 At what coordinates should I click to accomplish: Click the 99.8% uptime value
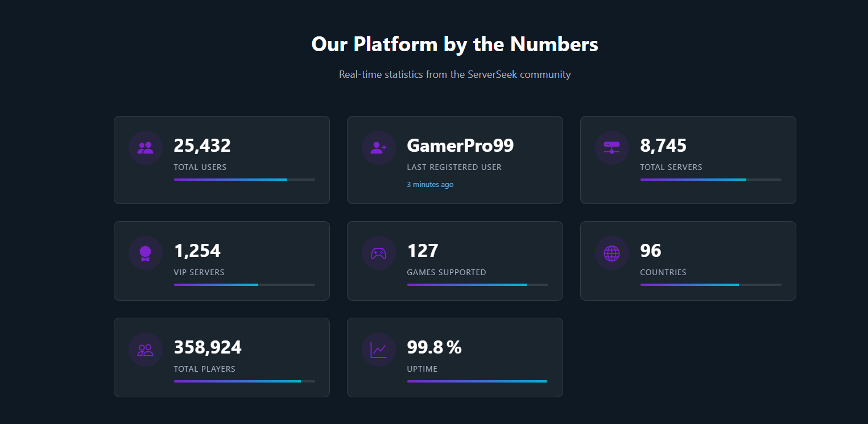[434, 347]
